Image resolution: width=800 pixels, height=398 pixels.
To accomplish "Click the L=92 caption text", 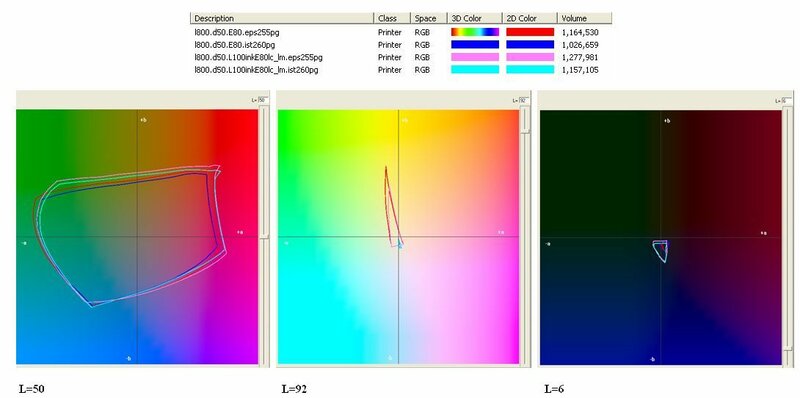I will point(294,389).
